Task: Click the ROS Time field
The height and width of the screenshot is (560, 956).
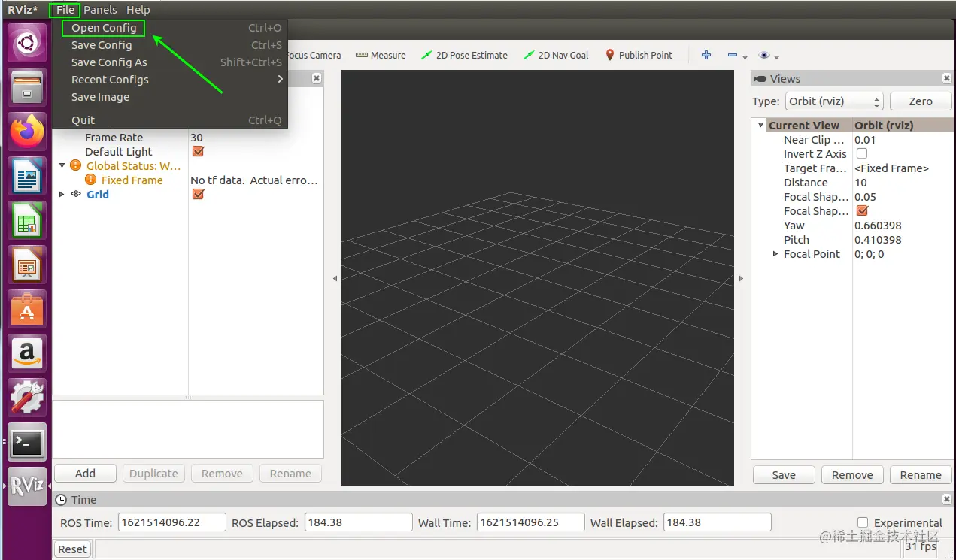Action: click(171, 522)
